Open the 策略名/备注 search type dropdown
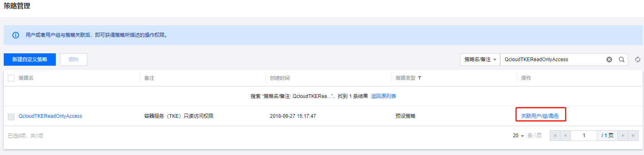644x155 pixels. point(480,60)
